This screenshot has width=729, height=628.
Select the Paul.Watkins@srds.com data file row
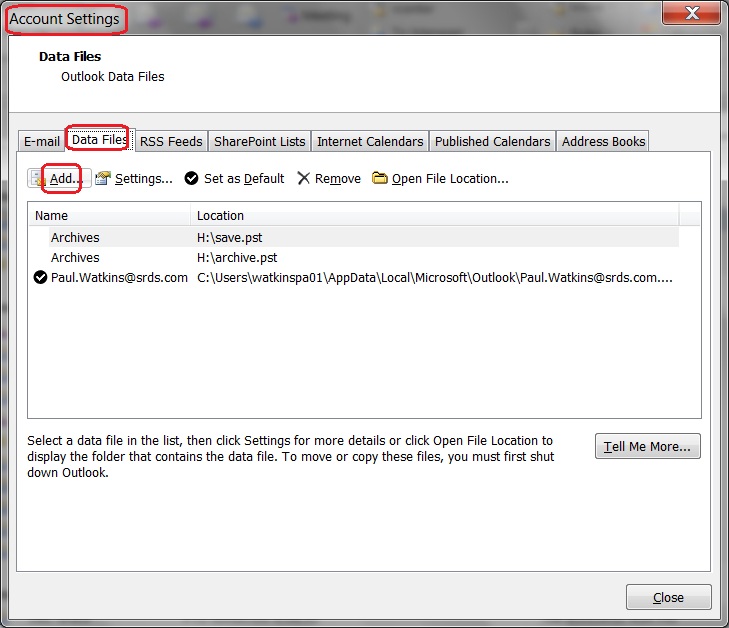click(x=119, y=278)
